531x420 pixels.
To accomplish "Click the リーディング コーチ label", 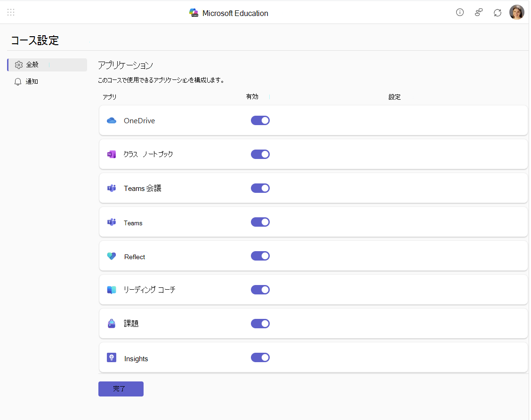I will [x=149, y=290].
